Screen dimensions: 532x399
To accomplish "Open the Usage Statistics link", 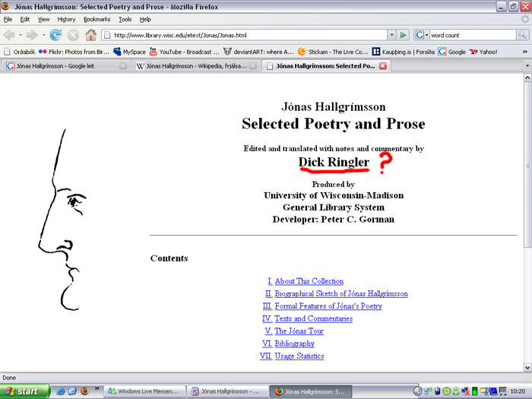I will pyautogui.click(x=299, y=356).
